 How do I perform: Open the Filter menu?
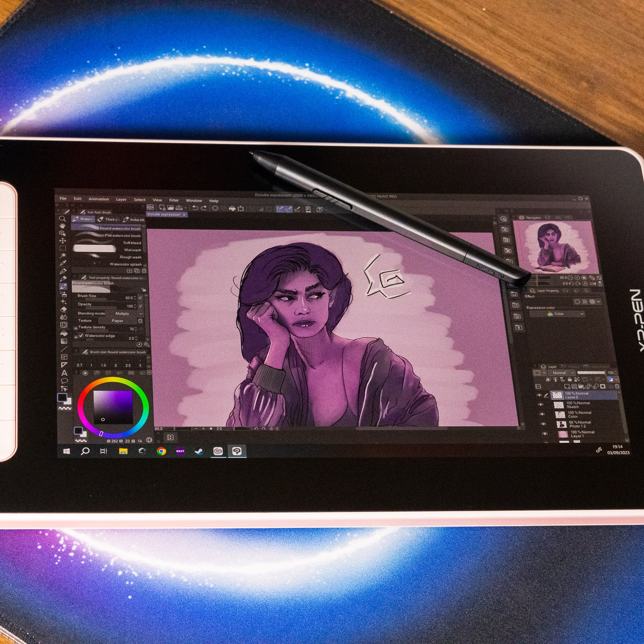(x=174, y=200)
